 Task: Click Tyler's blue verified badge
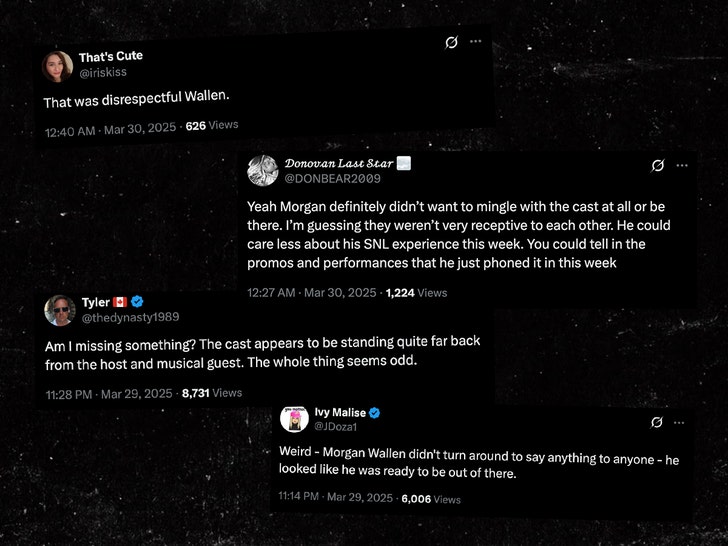click(137, 301)
